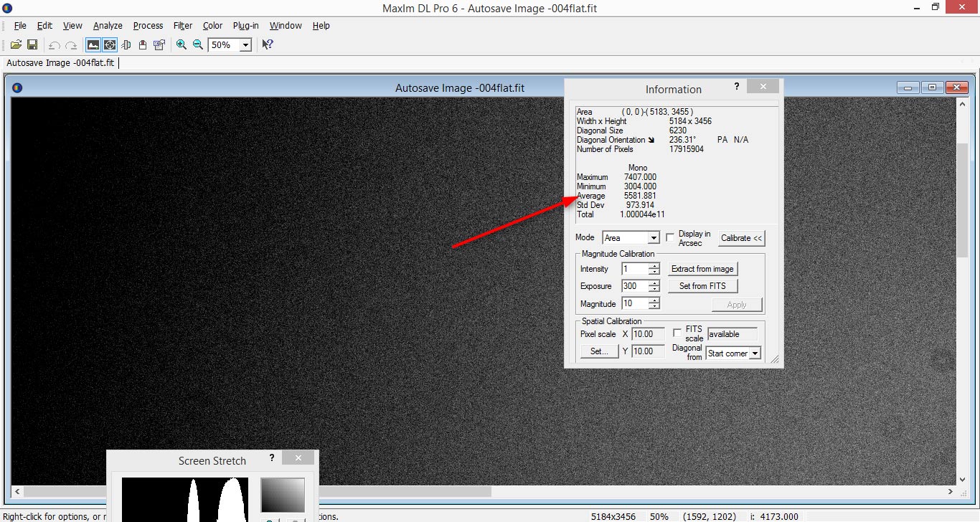
Task: Check the FITS scale checkbox
Action: pos(677,333)
